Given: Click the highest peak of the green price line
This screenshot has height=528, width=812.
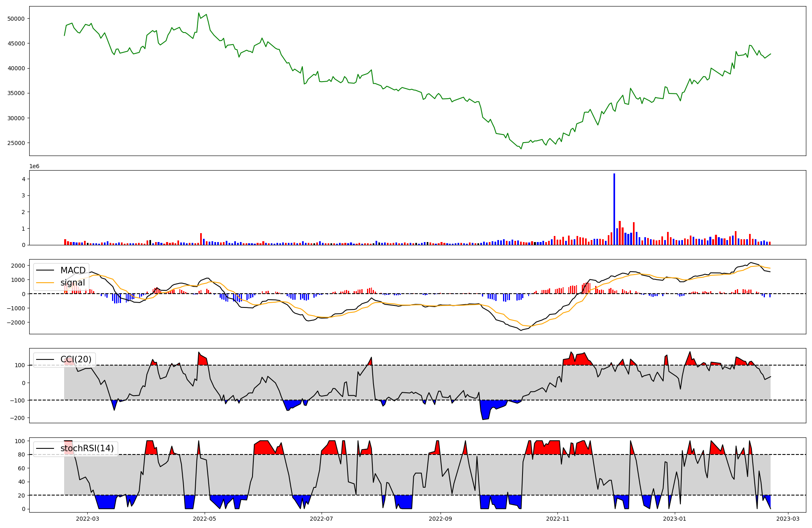Looking at the screenshot, I should click(x=199, y=13).
